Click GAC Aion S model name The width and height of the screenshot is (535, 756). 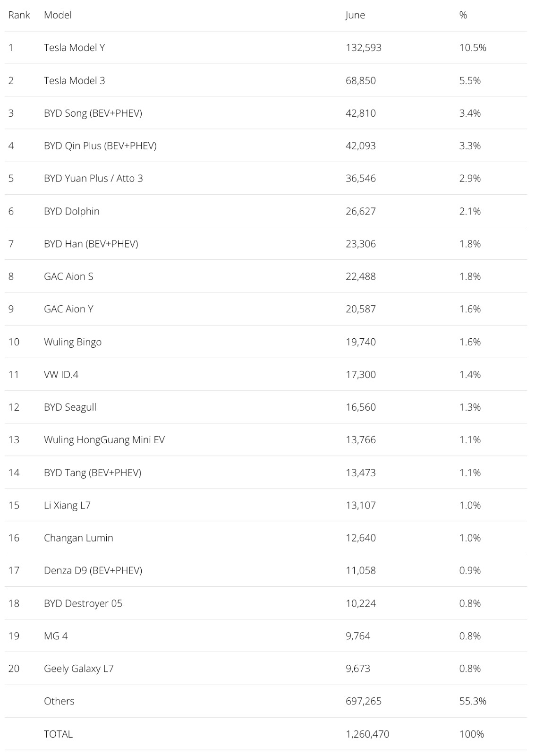point(68,276)
